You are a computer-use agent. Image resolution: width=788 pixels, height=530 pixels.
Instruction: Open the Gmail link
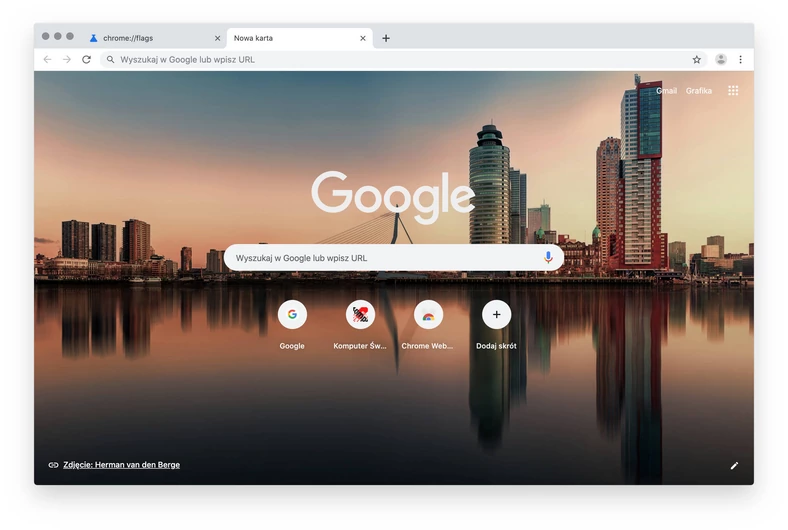tap(666, 90)
